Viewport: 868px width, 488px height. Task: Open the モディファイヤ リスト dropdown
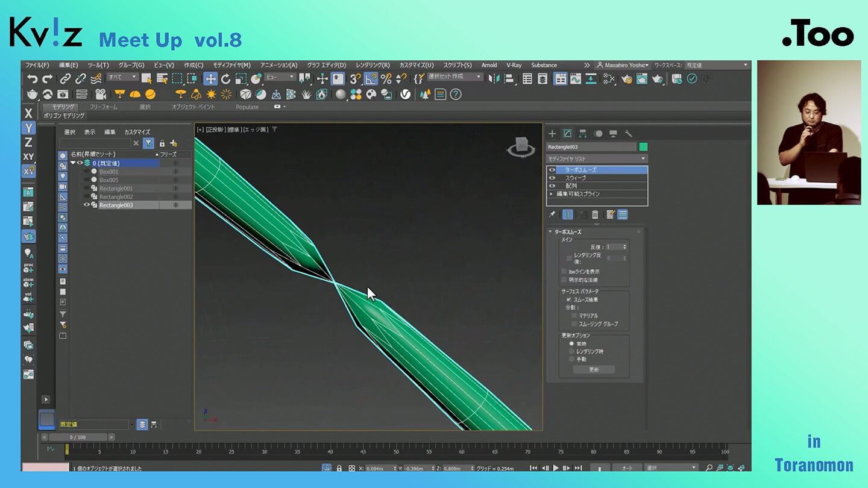[x=596, y=158]
